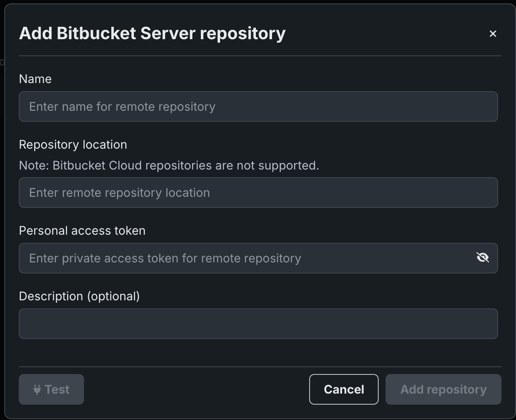Click the Add repository button
The height and width of the screenshot is (420, 516).
[x=443, y=389]
